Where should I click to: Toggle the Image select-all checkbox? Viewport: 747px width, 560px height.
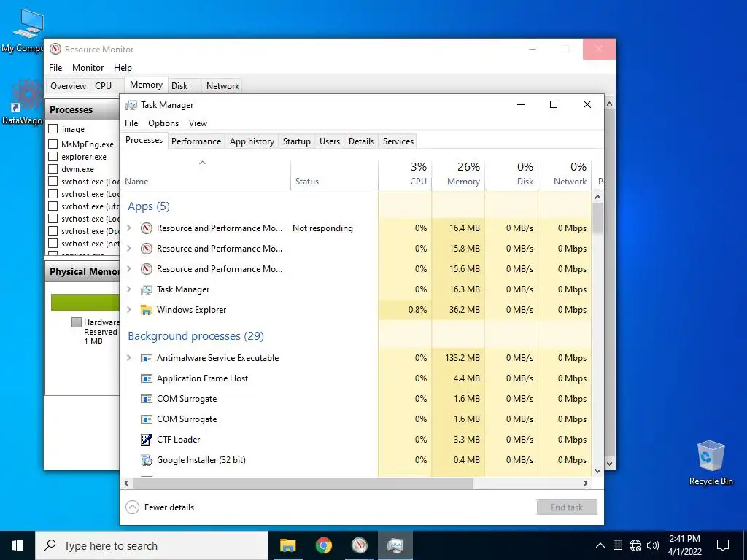tap(53, 128)
